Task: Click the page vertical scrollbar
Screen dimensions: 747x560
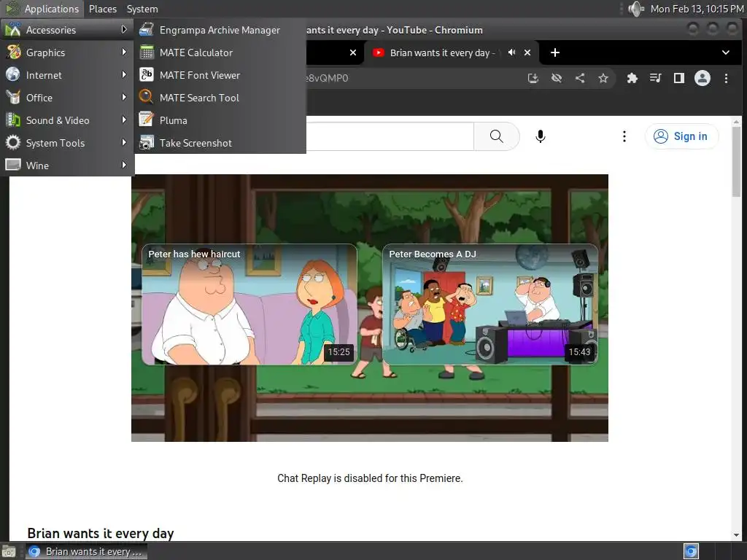Action: [x=737, y=162]
